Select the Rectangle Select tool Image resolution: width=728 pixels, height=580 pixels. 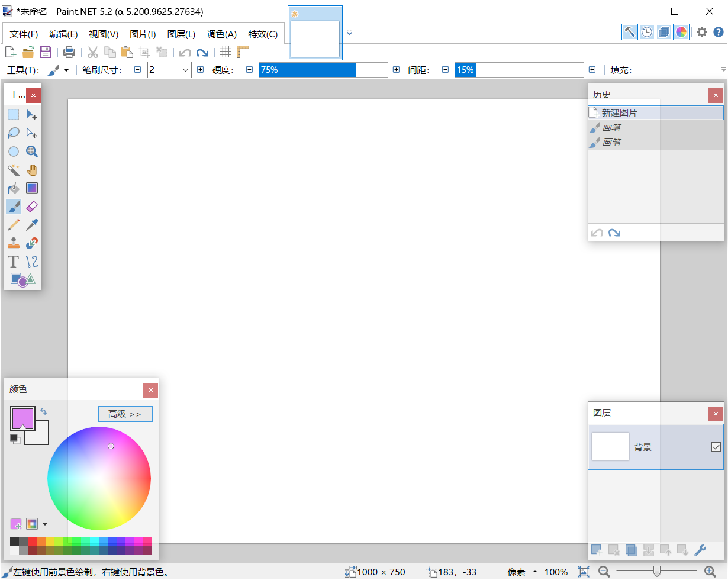point(14,114)
